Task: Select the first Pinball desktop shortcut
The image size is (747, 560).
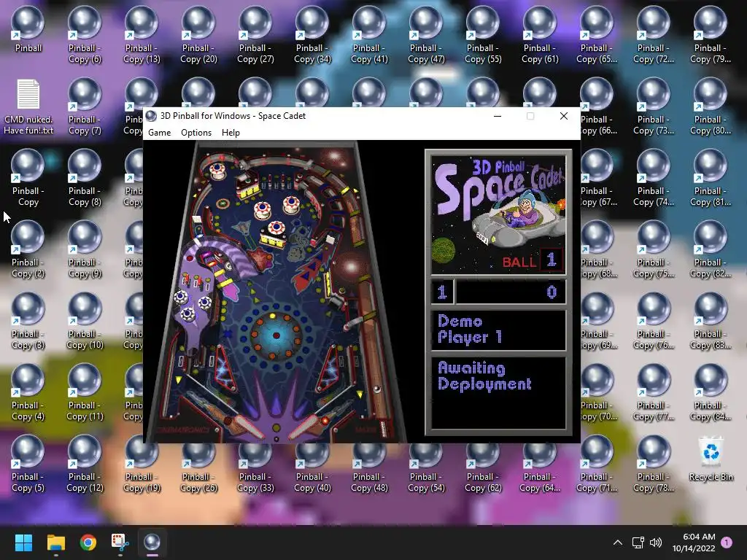Action: [x=28, y=29]
